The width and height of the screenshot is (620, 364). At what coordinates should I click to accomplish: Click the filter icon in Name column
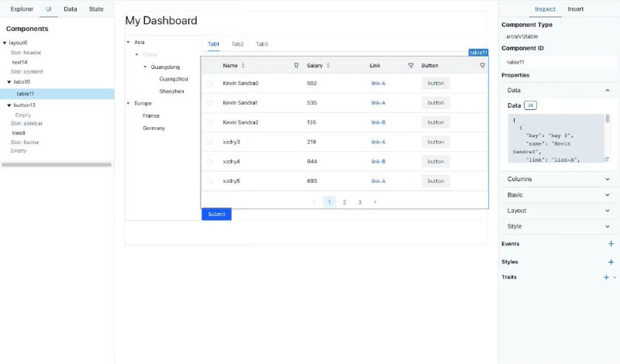click(296, 66)
